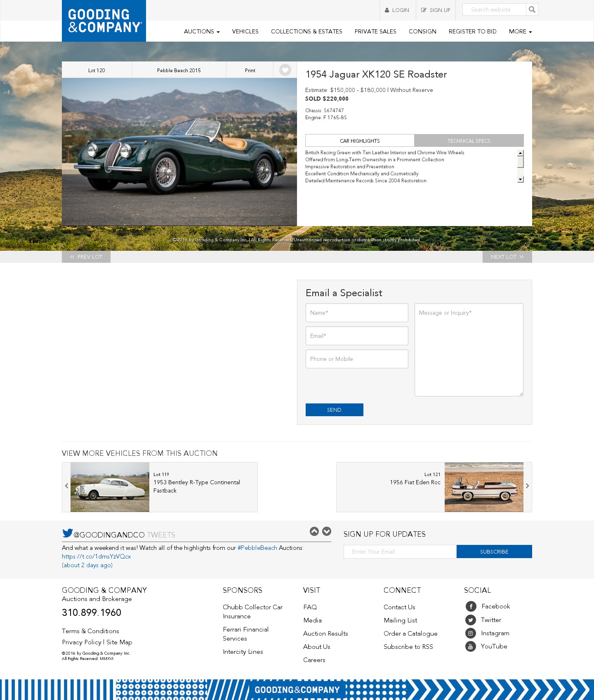Screen dimensions: 594x700
Task: Click the Instagram social icon
Action: (471, 633)
